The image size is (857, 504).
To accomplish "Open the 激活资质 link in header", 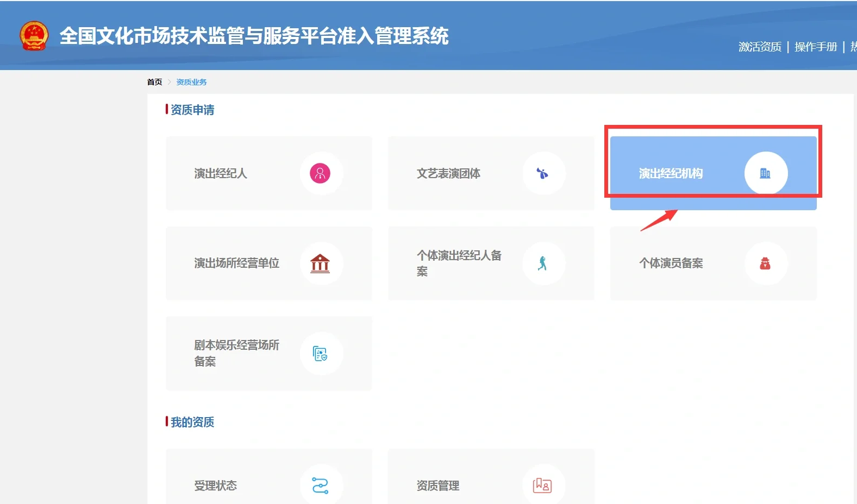I will (760, 47).
